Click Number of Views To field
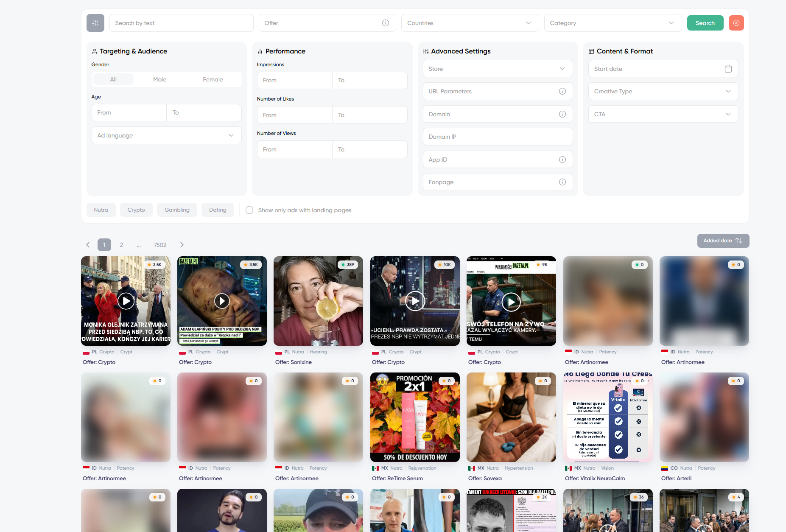Screen dimensions: 786x532 click(x=370, y=149)
